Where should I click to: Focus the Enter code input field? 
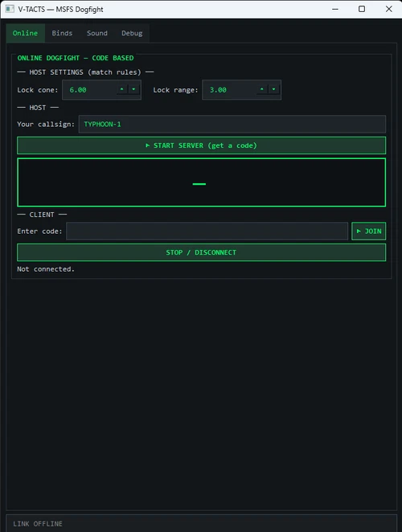[x=207, y=231]
